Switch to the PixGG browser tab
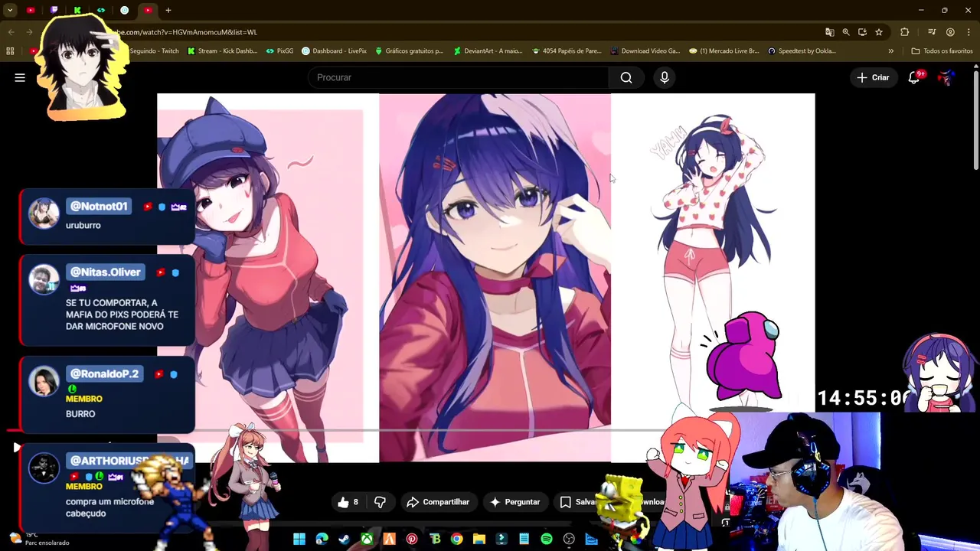This screenshot has width=980, height=551. coord(101,10)
